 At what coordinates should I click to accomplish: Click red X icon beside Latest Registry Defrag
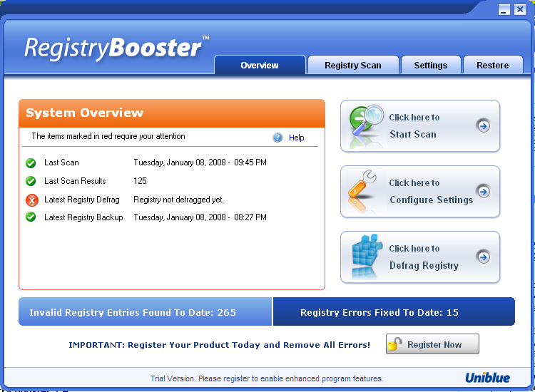[x=31, y=200]
